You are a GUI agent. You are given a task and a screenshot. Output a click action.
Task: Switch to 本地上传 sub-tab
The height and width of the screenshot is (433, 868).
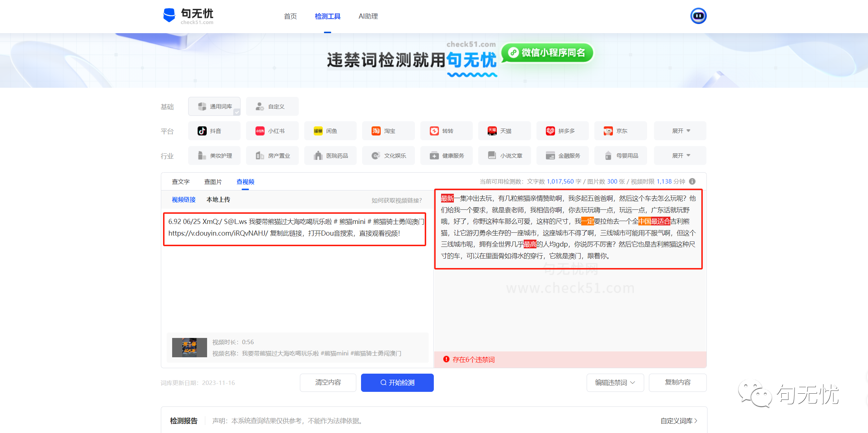coord(218,200)
